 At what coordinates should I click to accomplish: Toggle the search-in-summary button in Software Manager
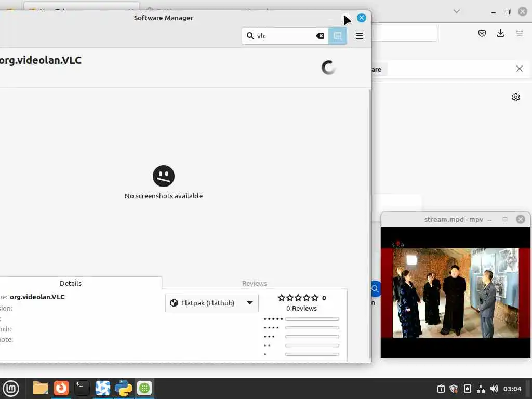(x=338, y=36)
